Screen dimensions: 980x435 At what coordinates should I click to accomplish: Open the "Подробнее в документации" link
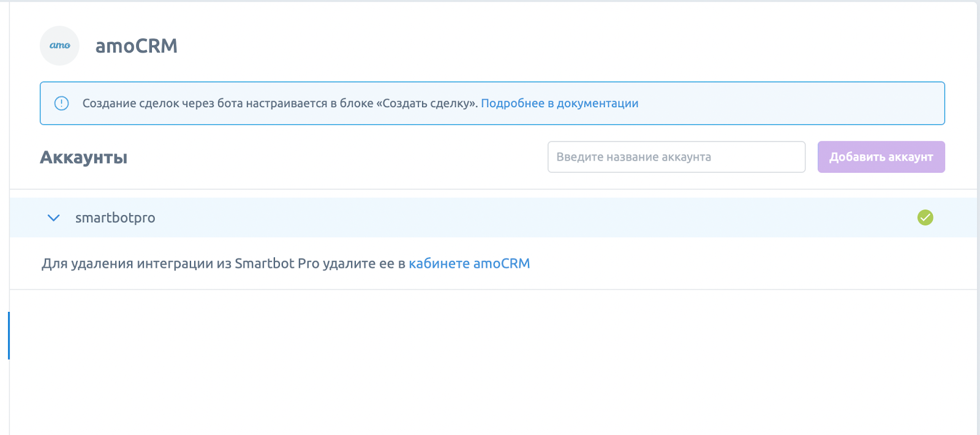(x=559, y=104)
